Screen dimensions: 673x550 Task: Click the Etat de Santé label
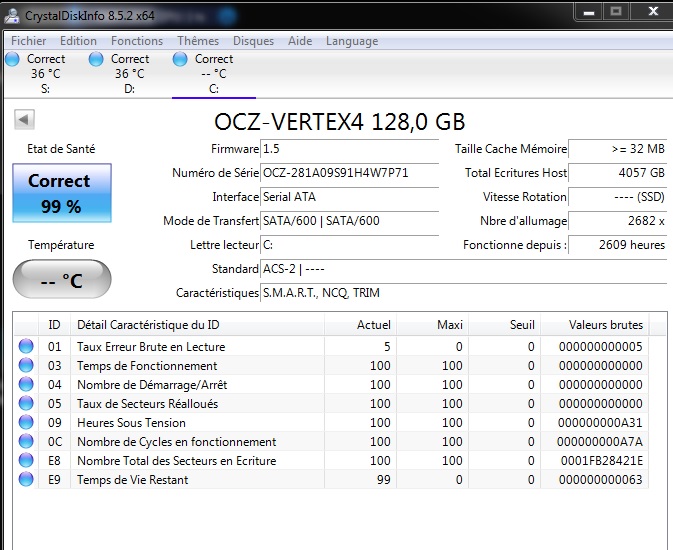pos(61,149)
